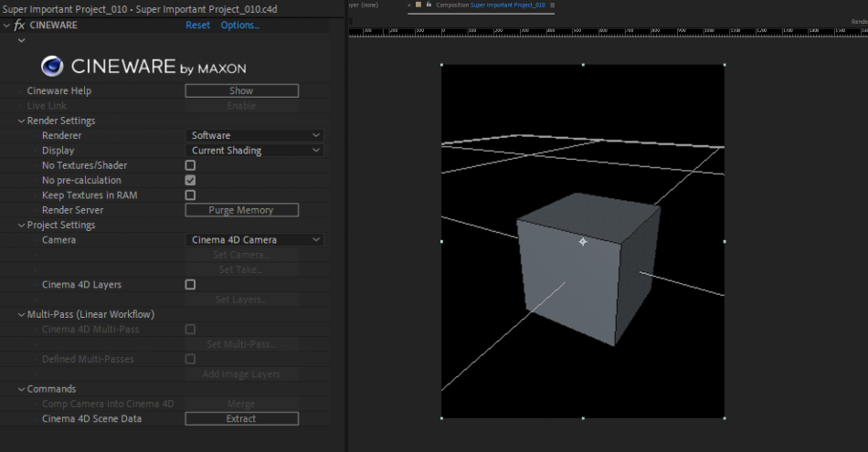868x452 pixels.
Task: Click the Set Take... button
Action: pos(242,270)
